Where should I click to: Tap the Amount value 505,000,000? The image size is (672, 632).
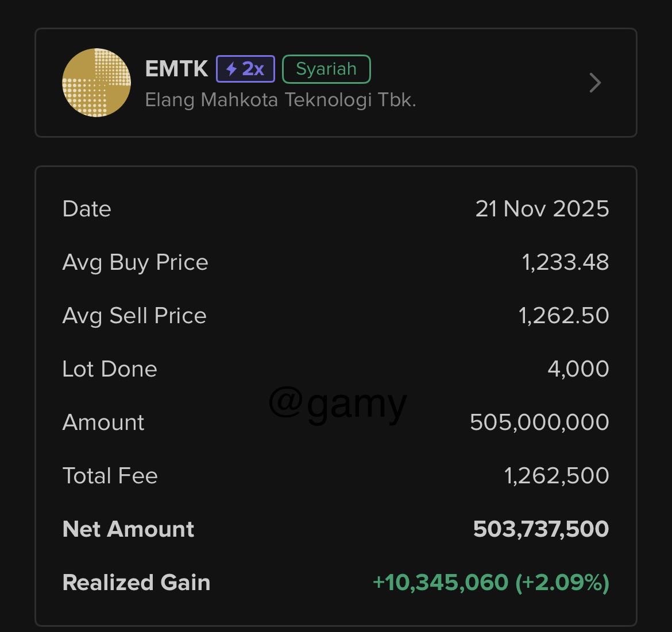coord(539,422)
